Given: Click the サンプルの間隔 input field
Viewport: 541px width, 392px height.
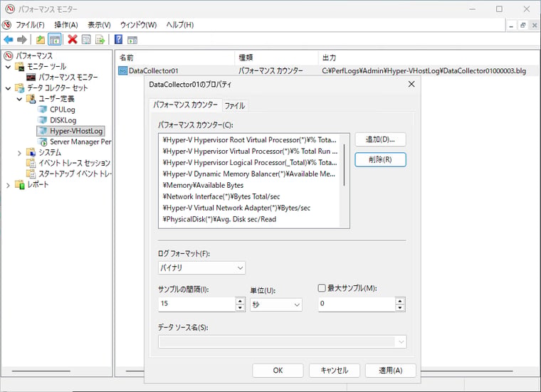Looking at the screenshot, I should (x=197, y=304).
